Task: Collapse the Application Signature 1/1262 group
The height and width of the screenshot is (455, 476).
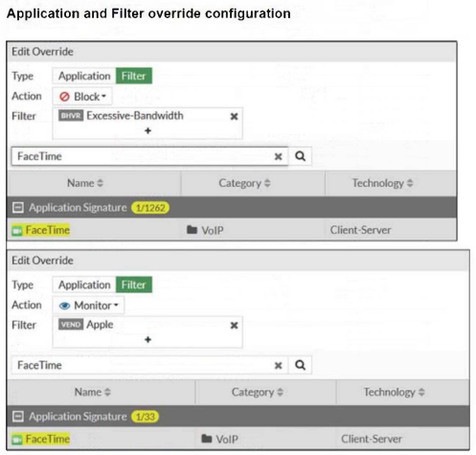Action: pyautogui.click(x=18, y=208)
